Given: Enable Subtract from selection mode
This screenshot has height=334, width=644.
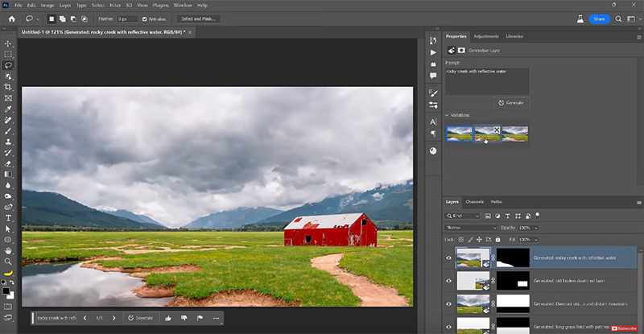Looking at the screenshot, I should click(x=73, y=19).
